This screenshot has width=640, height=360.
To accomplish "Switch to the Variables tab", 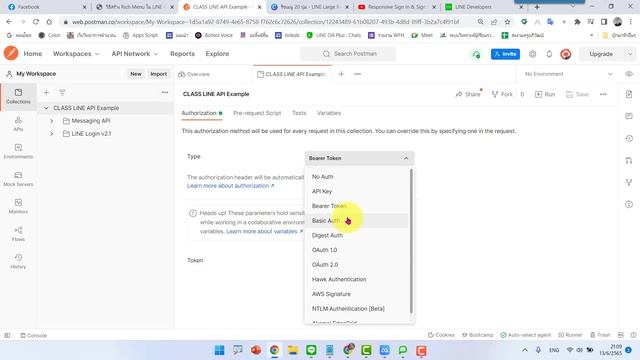I will click(x=329, y=113).
